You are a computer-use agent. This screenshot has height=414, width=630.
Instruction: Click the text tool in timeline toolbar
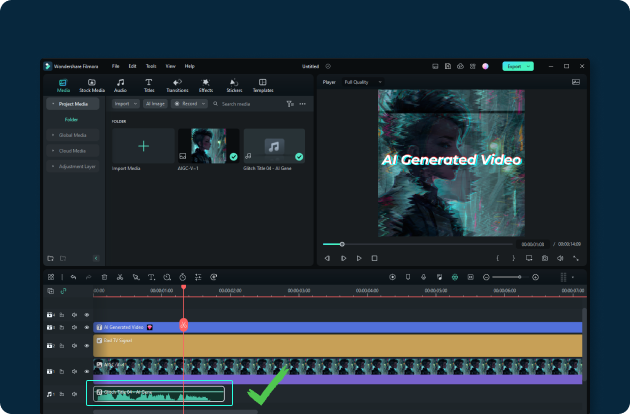point(151,277)
